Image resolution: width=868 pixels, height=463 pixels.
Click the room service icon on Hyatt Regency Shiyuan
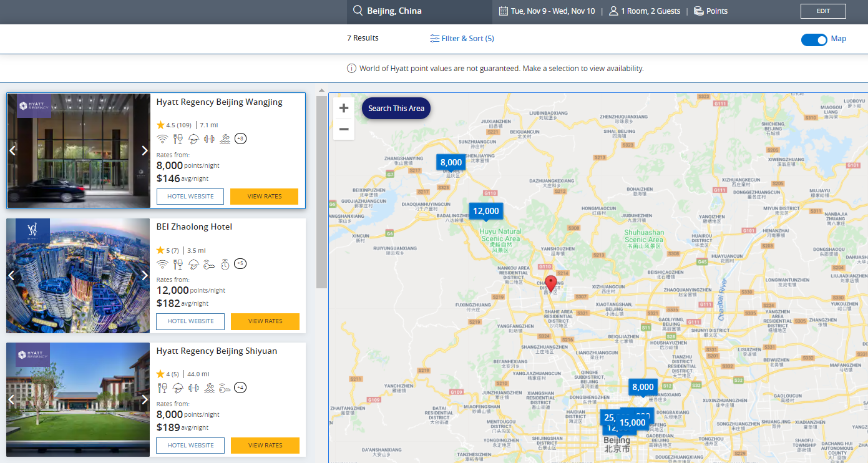click(178, 388)
